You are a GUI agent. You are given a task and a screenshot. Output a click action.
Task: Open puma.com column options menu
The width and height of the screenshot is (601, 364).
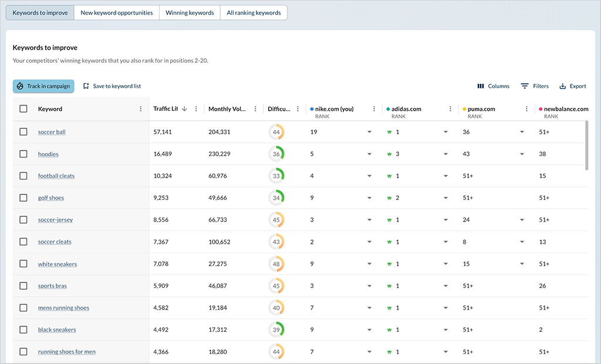pos(526,109)
